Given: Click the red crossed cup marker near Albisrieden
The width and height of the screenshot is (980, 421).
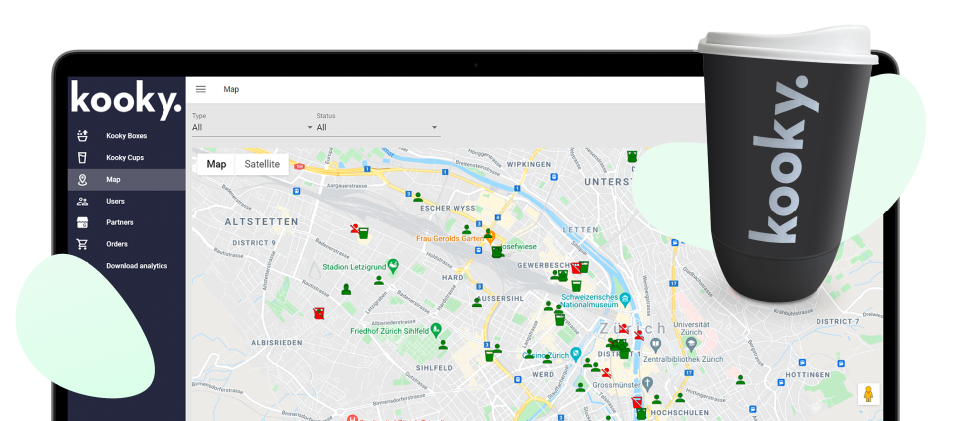Looking at the screenshot, I should (319, 313).
